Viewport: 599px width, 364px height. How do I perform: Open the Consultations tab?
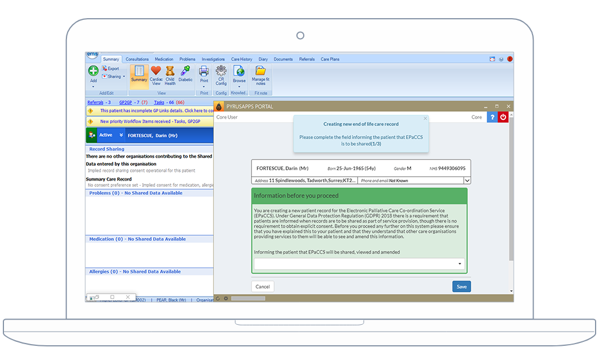click(137, 59)
